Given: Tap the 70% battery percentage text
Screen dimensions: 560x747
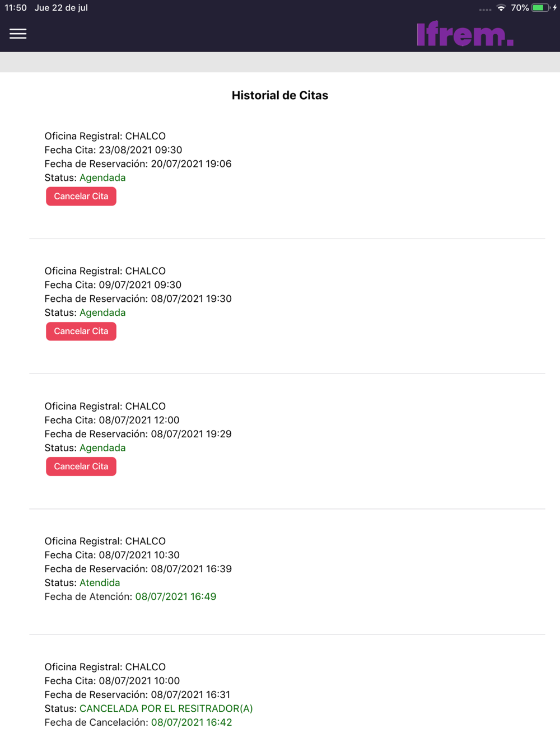Looking at the screenshot, I should pyautogui.click(x=520, y=8).
